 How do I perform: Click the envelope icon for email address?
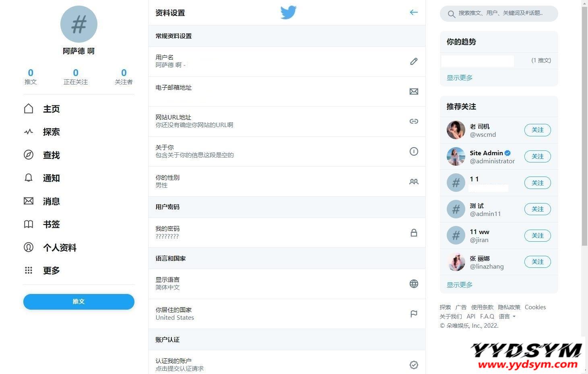point(414,92)
